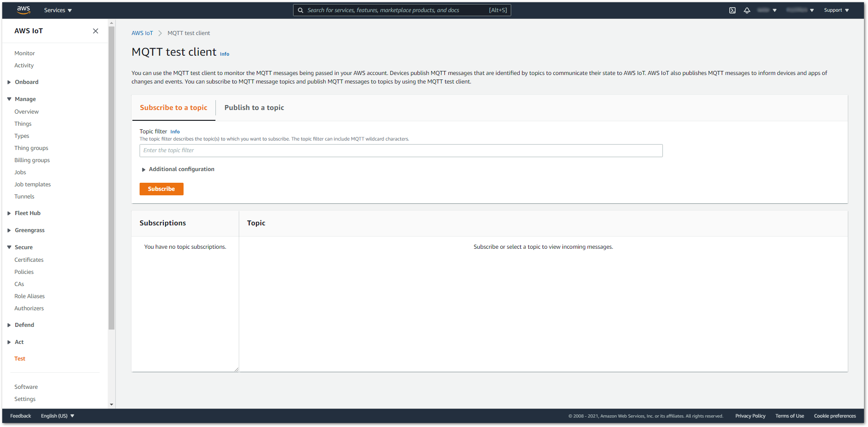
Task: Click Info next to Topic filter
Action: (x=175, y=131)
